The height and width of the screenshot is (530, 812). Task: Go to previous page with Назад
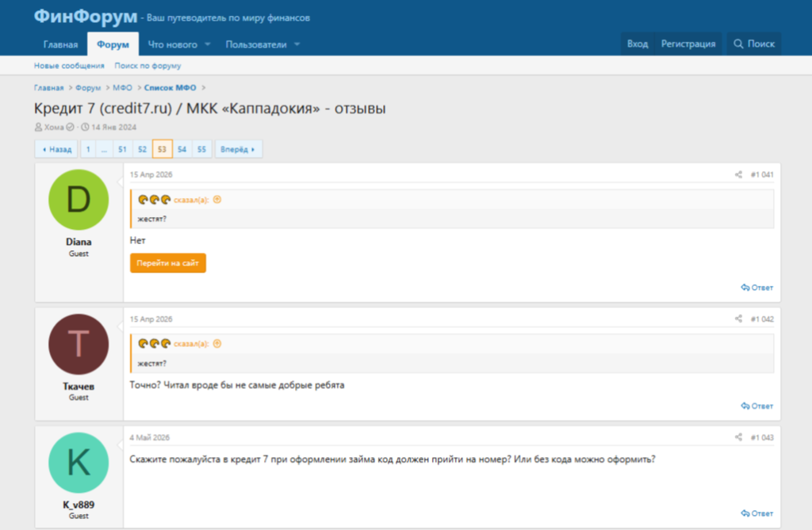[56, 149]
